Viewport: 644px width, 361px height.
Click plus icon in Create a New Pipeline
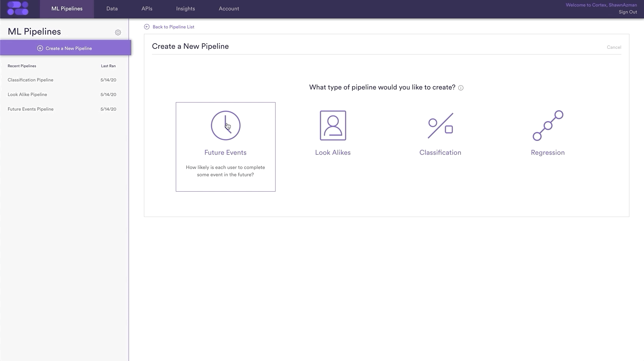(40, 48)
